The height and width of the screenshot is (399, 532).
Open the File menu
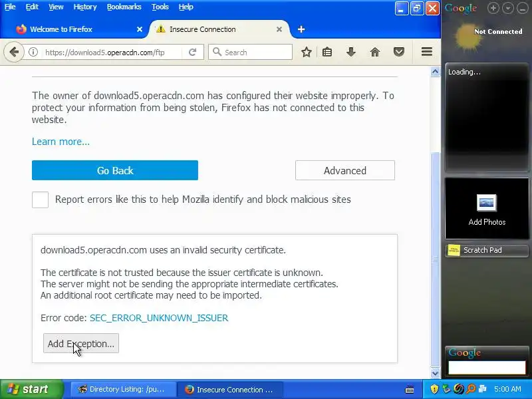[x=10, y=7]
